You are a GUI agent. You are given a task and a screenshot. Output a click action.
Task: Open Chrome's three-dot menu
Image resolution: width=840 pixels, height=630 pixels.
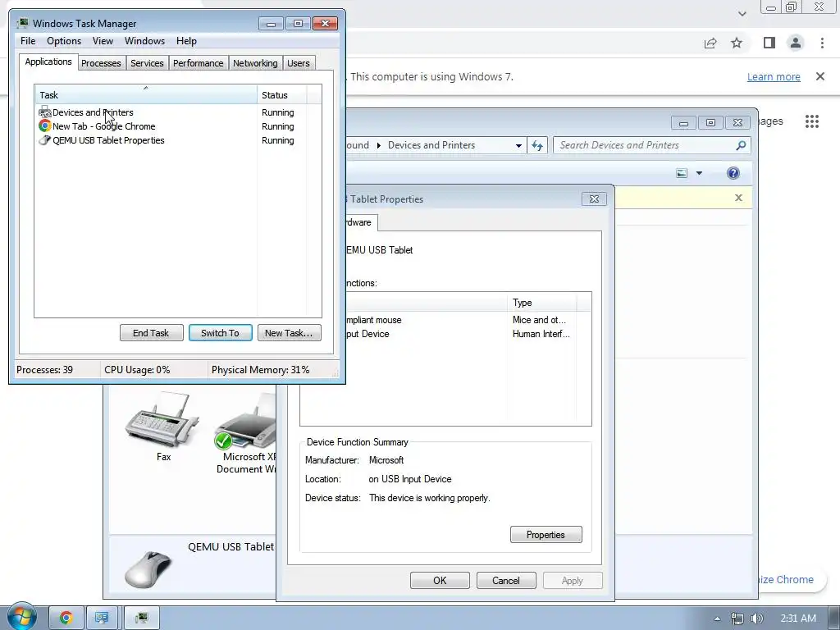click(x=822, y=43)
